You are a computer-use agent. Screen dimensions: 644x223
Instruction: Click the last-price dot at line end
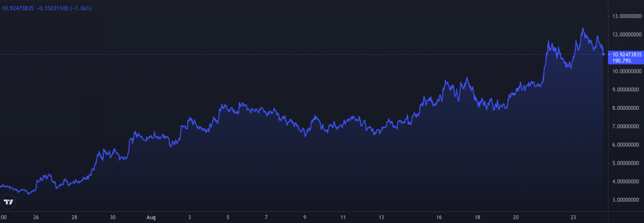pyautogui.click(x=604, y=54)
